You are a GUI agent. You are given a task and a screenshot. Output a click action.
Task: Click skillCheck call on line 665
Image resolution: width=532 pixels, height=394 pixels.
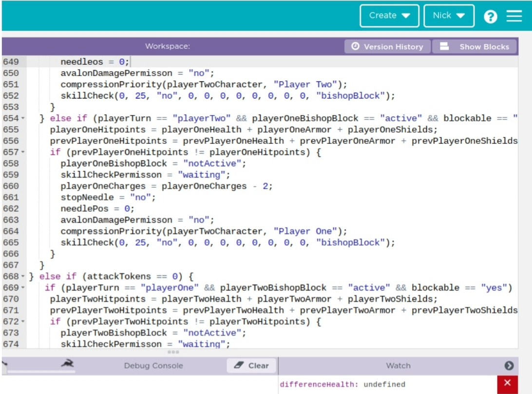click(x=228, y=242)
